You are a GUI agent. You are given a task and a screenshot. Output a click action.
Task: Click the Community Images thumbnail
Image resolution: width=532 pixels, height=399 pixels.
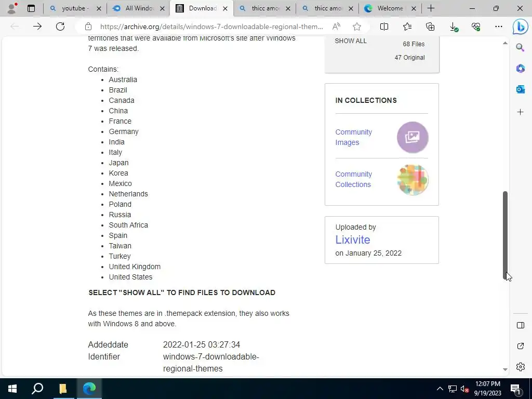click(413, 137)
